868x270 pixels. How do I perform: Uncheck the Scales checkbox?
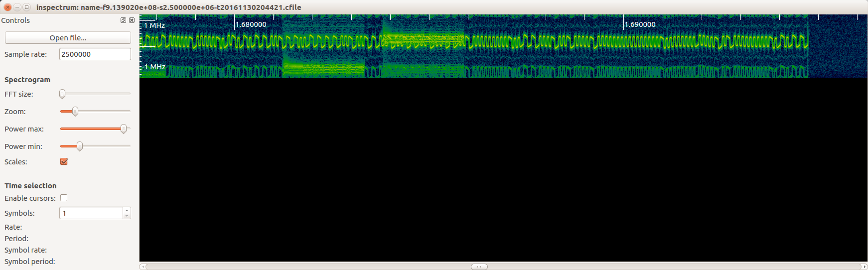(64, 161)
